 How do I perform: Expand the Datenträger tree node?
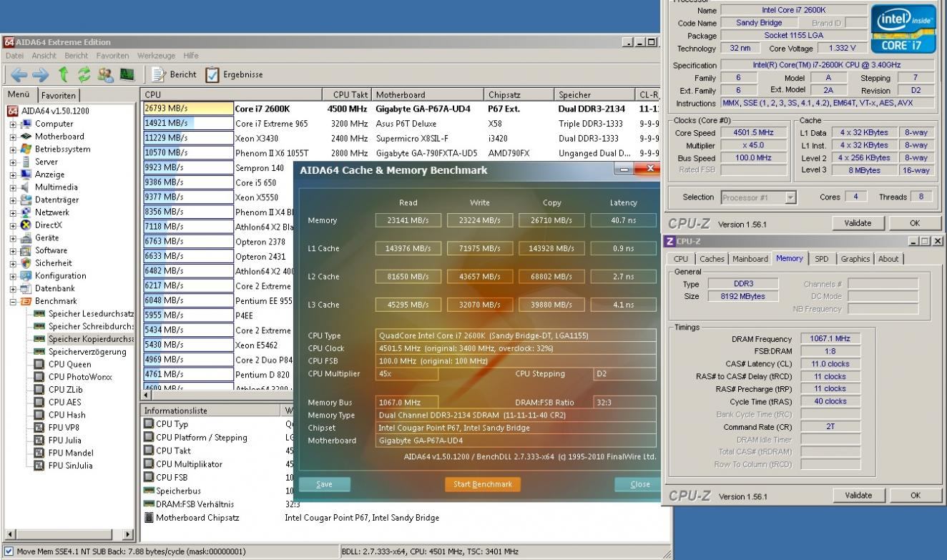tap(13, 200)
